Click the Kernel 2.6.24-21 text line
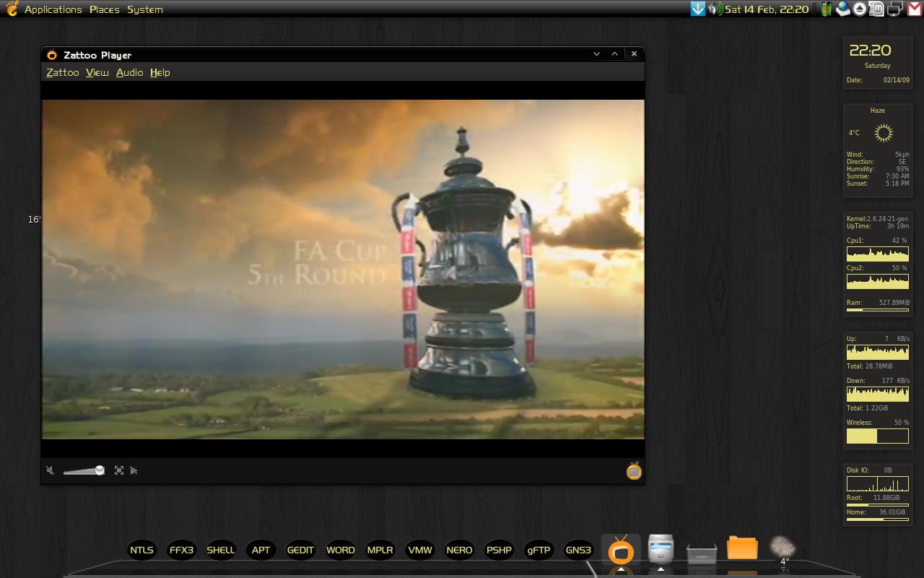The width and height of the screenshot is (924, 578). click(x=877, y=219)
